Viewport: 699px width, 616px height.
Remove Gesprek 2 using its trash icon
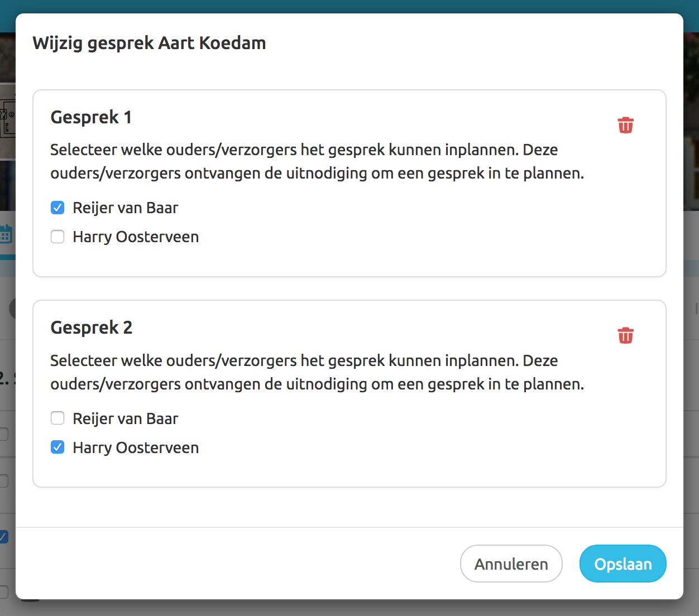coord(625,335)
